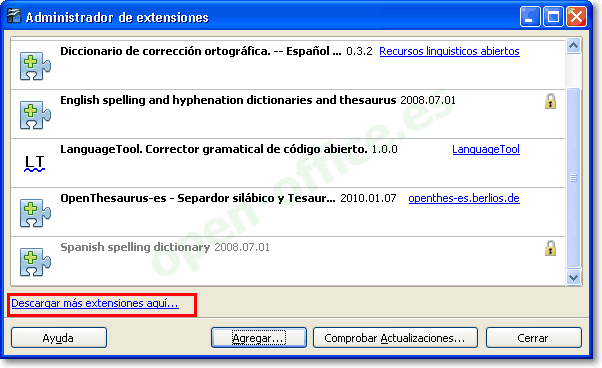Image resolution: width=602 pixels, height=368 pixels.
Task: Click the LT icon of LanguageTool extension
Action: 35,163
